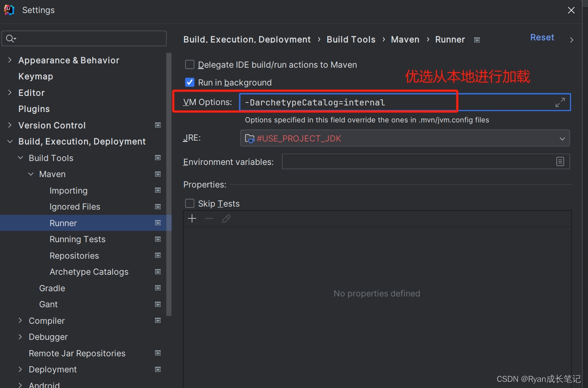Expand the Editor settings node
The height and width of the screenshot is (388, 588).
click(x=10, y=92)
